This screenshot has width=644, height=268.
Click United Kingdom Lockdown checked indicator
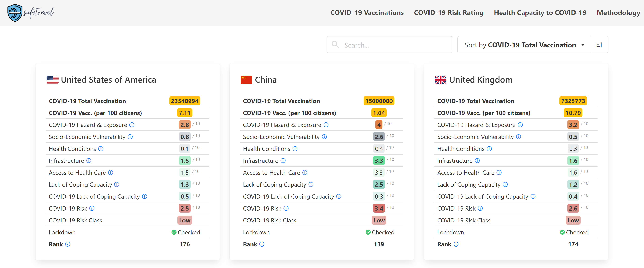pyautogui.click(x=574, y=232)
